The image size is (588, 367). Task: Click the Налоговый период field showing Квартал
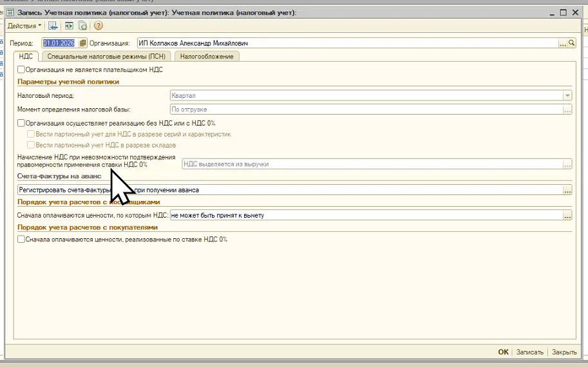(366, 95)
